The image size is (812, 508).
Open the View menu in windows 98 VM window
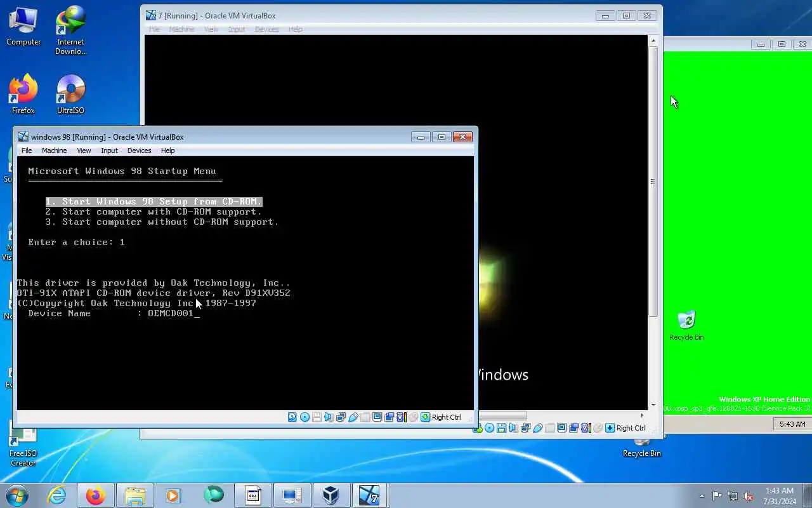(84, 150)
